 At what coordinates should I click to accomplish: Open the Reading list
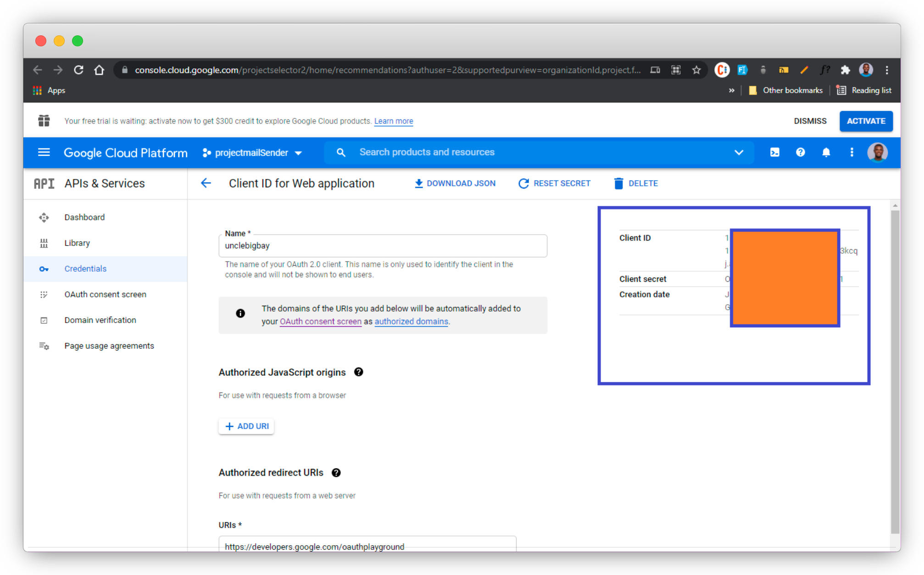point(864,90)
